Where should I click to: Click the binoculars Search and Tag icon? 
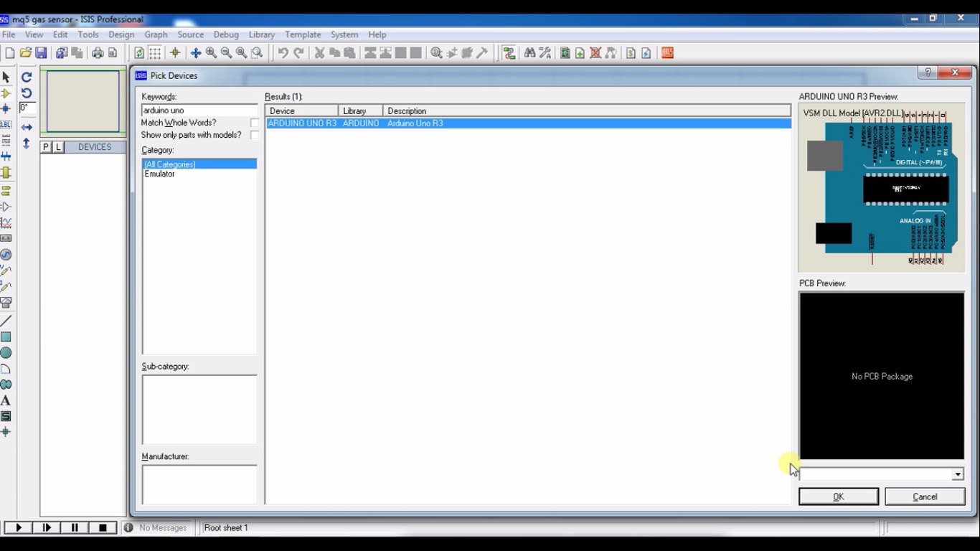529,53
